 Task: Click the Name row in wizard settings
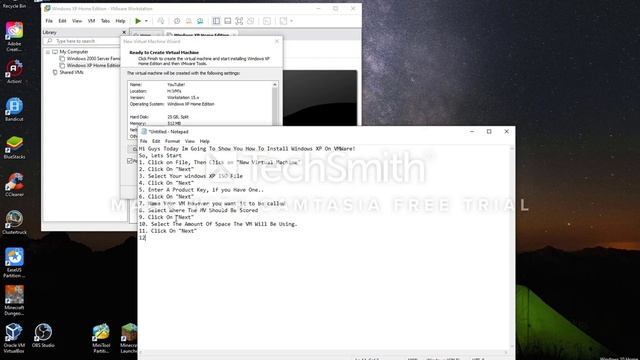click(x=200, y=84)
